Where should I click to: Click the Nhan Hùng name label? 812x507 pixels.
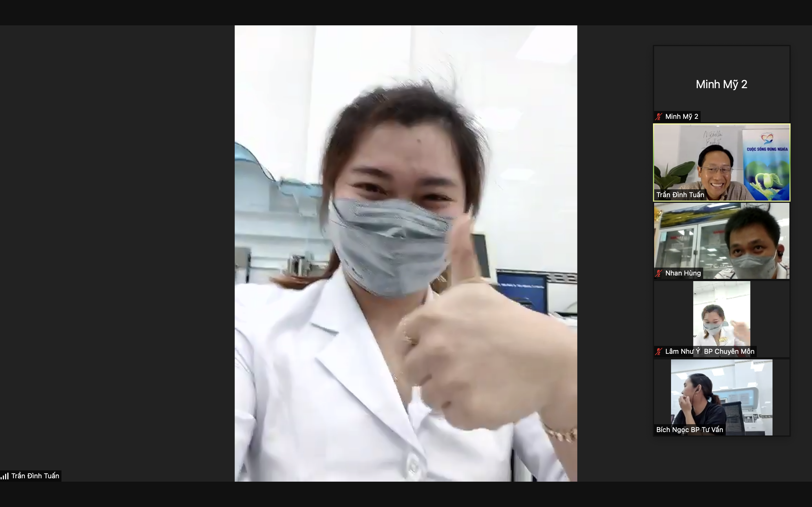(x=683, y=273)
